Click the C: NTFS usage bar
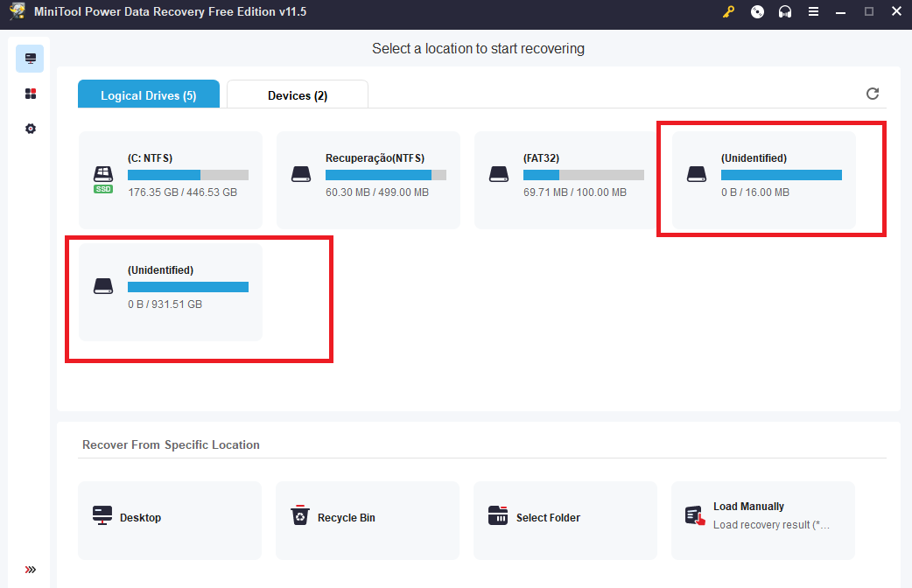Image resolution: width=912 pixels, height=588 pixels. [x=188, y=175]
